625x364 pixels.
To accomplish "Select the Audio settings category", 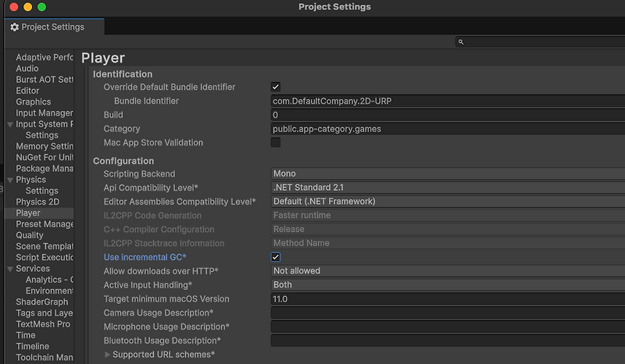I will 27,69.
